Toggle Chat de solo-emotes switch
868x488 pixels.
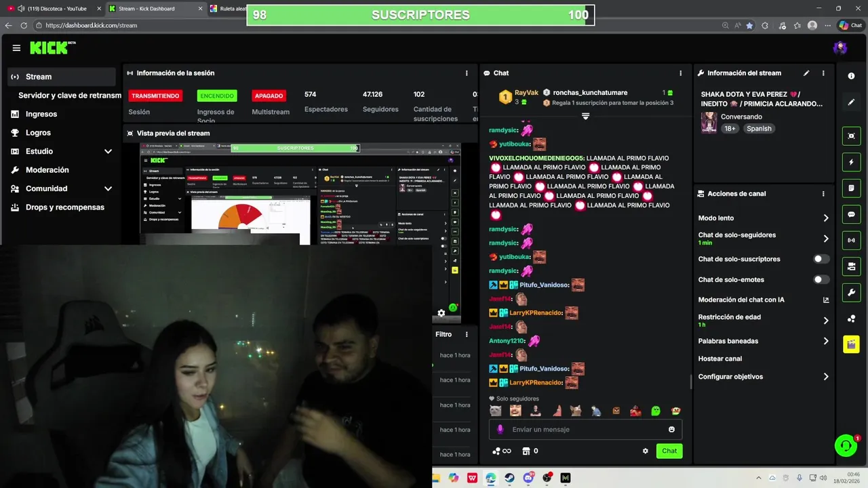821,279
